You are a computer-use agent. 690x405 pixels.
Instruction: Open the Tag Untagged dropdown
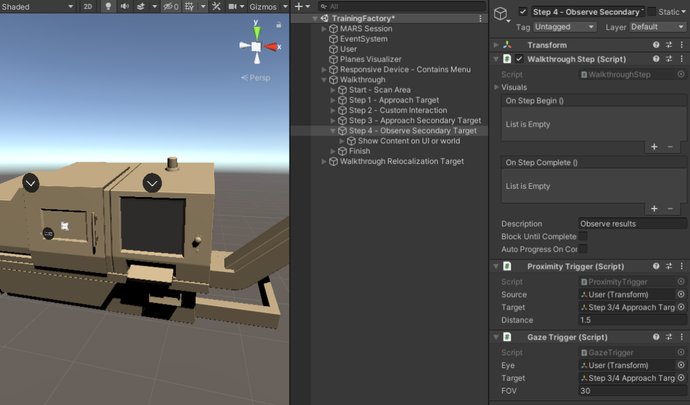pos(565,27)
